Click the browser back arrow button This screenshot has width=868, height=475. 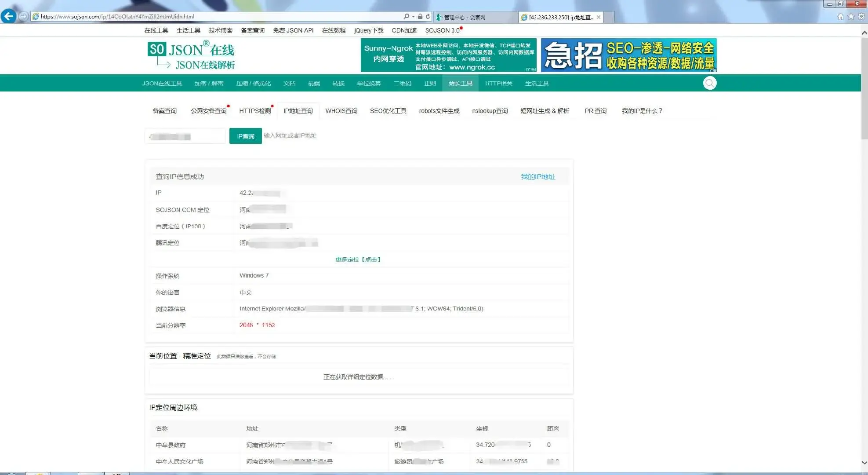pos(8,16)
